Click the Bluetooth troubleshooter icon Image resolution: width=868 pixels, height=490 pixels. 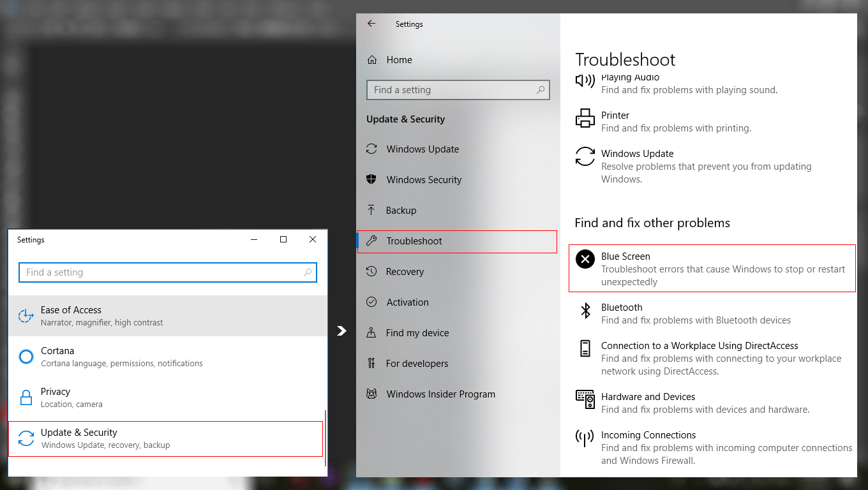585,311
